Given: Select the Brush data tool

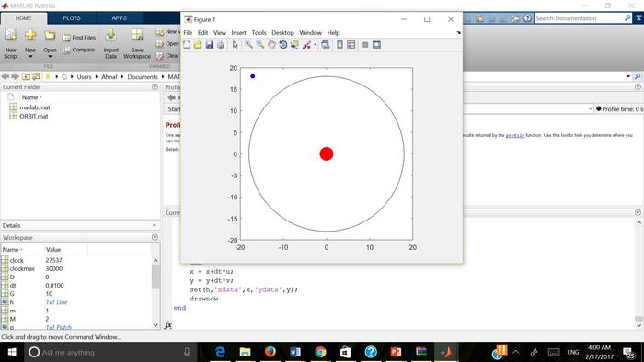Looking at the screenshot, I should [x=306, y=45].
